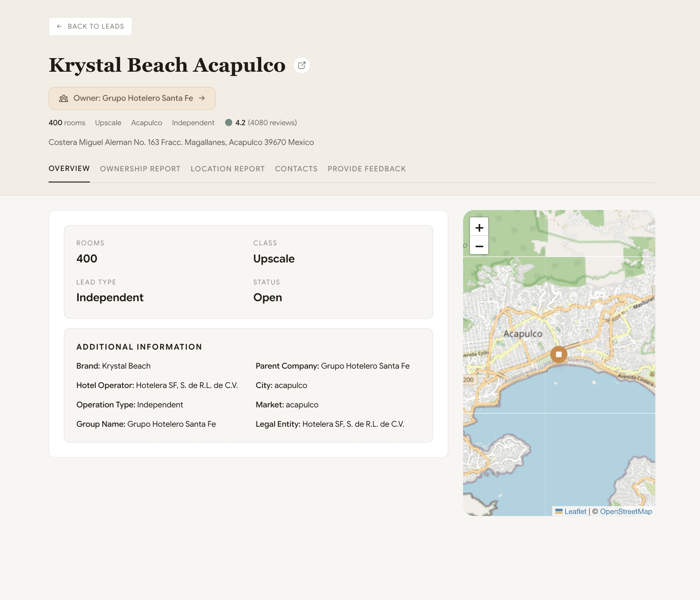Click 'Group Name: Grupo Hotelero Santa Fe' row
The image size is (700, 600).
click(146, 424)
